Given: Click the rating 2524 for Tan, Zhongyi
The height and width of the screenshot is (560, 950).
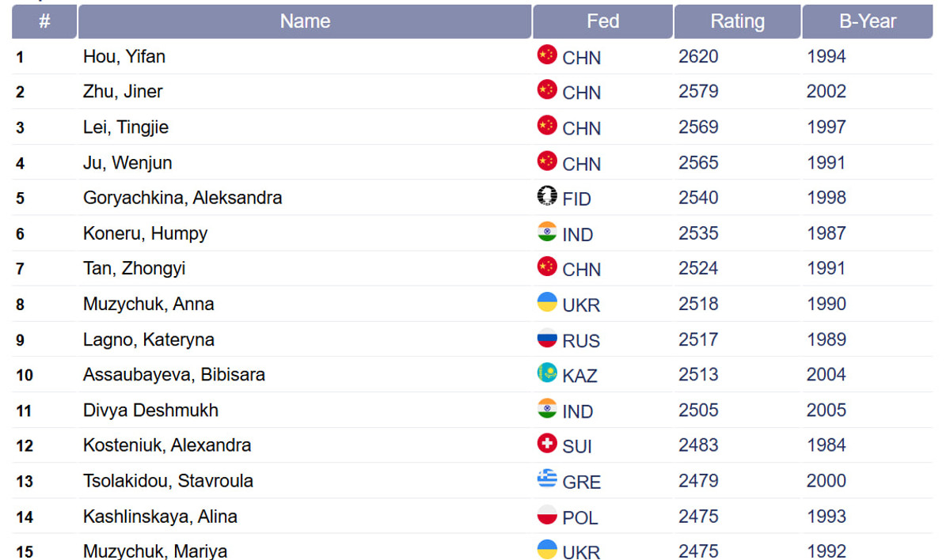Looking at the screenshot, I should (698, 269).
